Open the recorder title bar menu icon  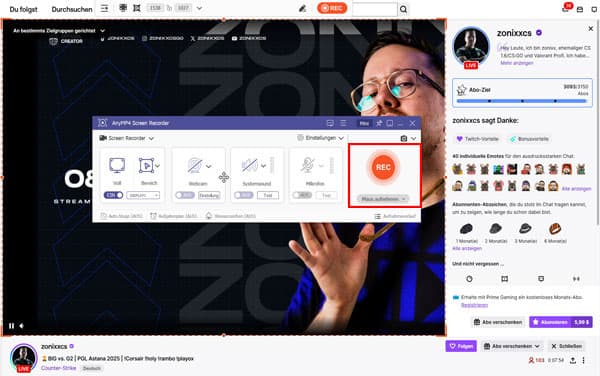point(343,123)
